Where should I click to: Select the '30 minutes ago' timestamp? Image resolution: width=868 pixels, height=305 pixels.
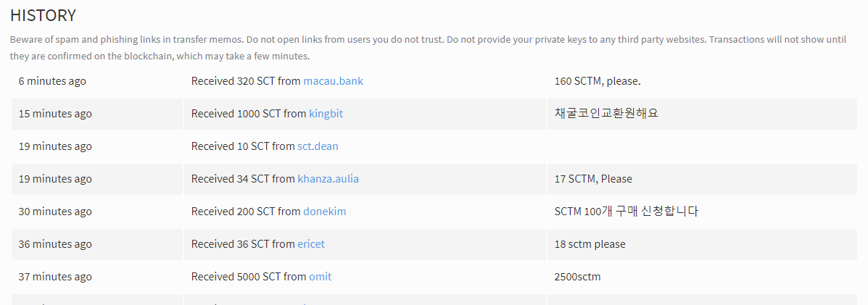tap(55, 212)
